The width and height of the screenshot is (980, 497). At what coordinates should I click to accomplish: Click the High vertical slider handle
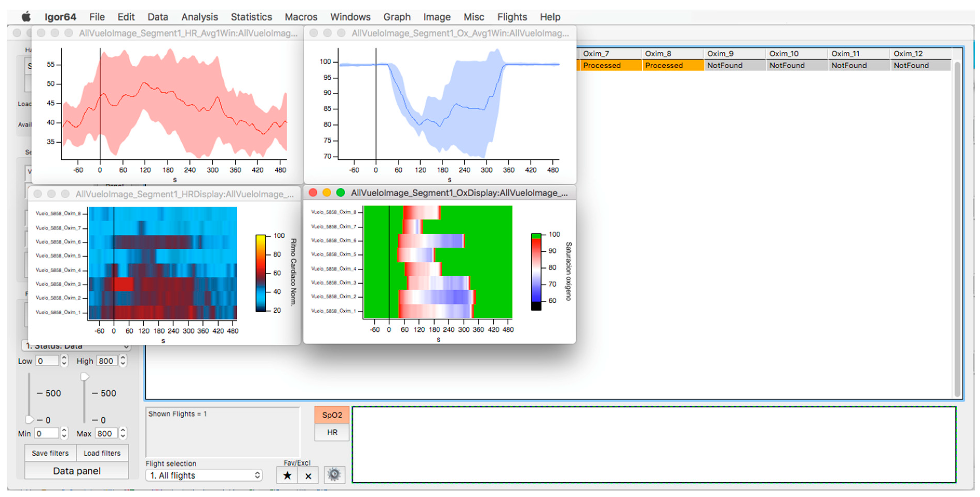click(84, 377)
